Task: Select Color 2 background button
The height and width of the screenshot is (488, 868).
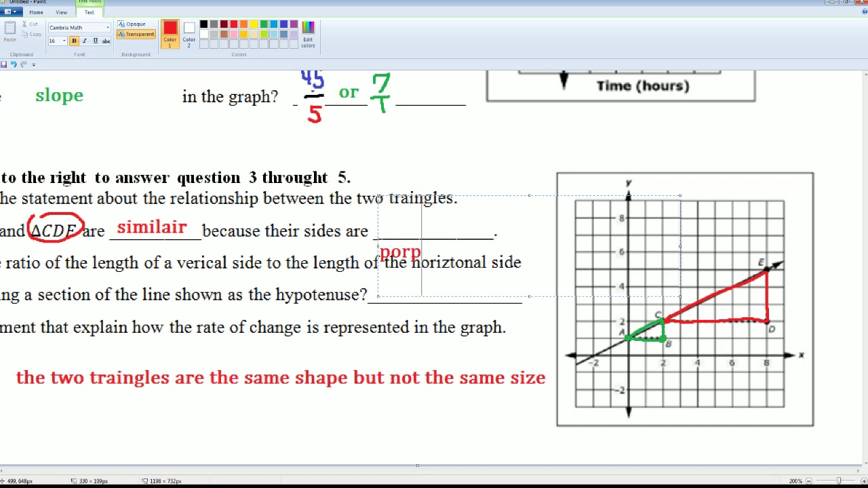Action: click(x=189, y=34)
